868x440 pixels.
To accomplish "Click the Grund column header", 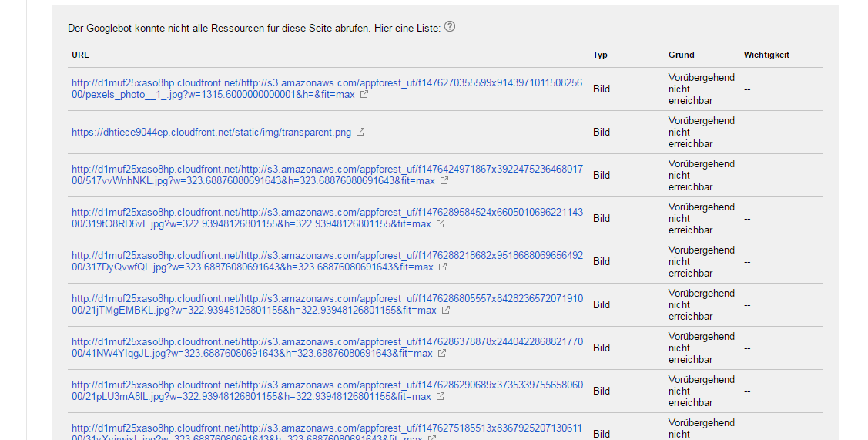I will (681, 55).
